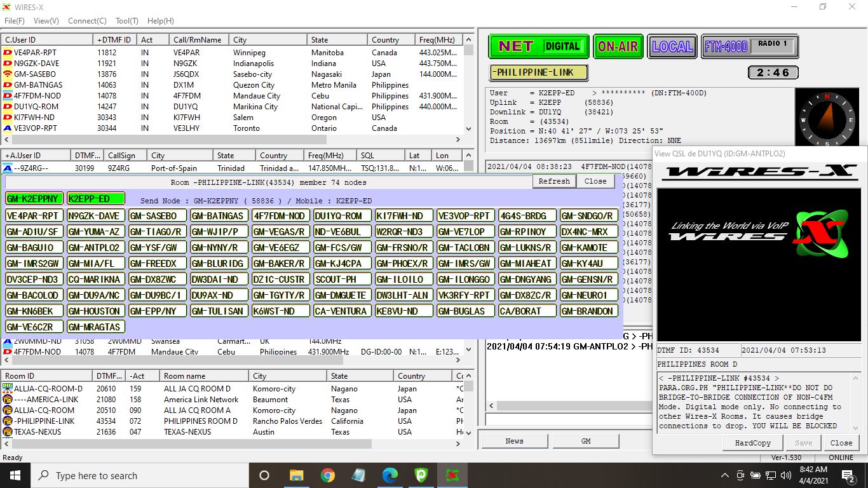This screenshot has height=488, width=868.
Task: Select the VK3RFY-RPT node button
Action: point(465,295)
